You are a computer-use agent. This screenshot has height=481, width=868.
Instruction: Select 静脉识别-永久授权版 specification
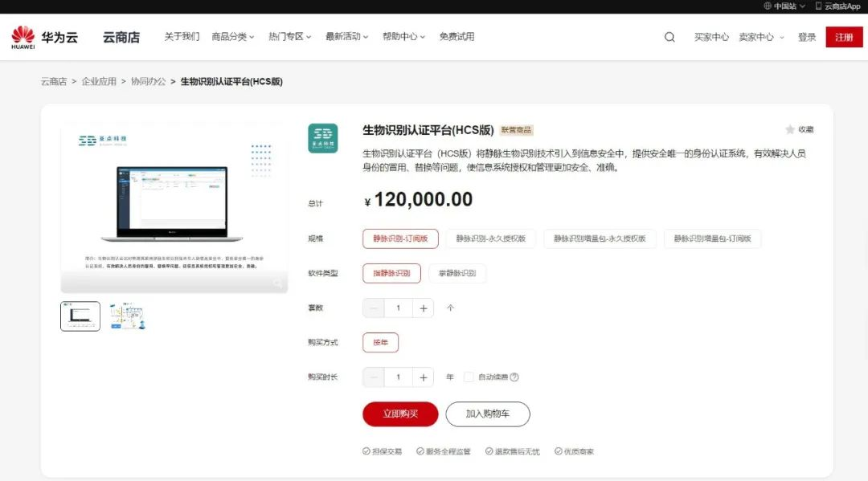490,238
